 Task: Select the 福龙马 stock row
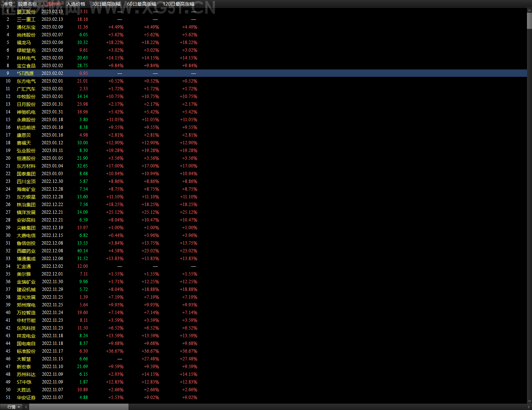coord(263,42)
